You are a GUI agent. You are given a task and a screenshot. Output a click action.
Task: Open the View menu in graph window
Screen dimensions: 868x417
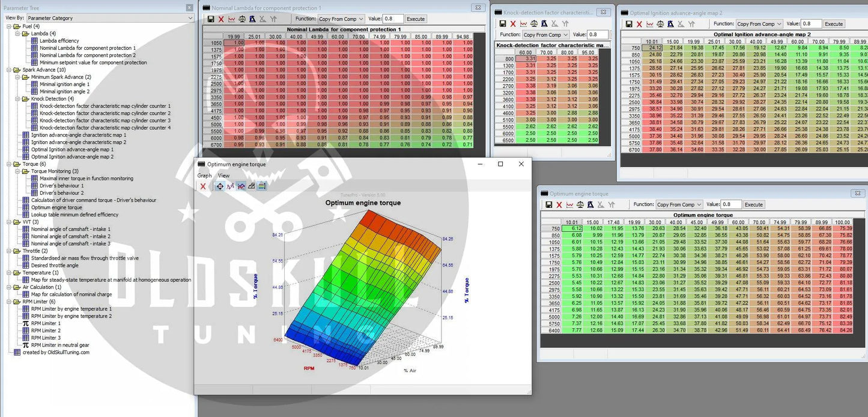click(223, 175)
